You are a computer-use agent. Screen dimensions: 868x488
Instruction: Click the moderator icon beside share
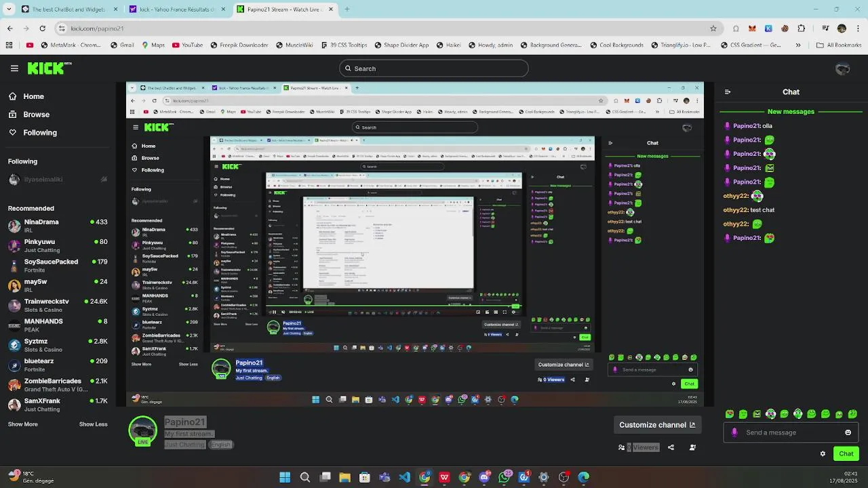pos(692,447)
